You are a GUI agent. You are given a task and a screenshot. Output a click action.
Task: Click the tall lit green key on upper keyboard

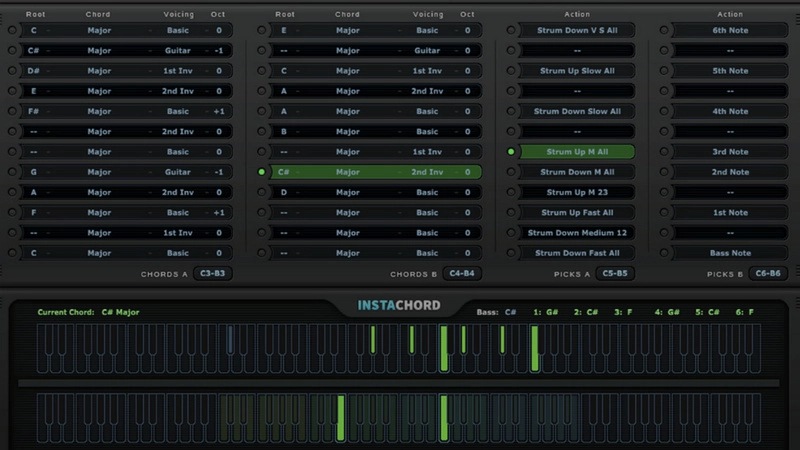tap(444, 348)
